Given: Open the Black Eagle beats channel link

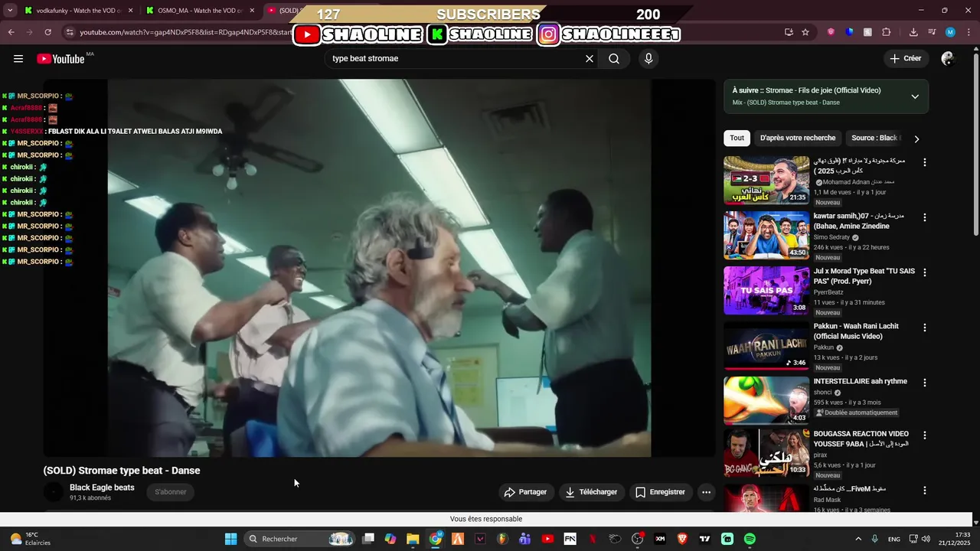Looking at the screenshot, I should click(x=102, y=487).
